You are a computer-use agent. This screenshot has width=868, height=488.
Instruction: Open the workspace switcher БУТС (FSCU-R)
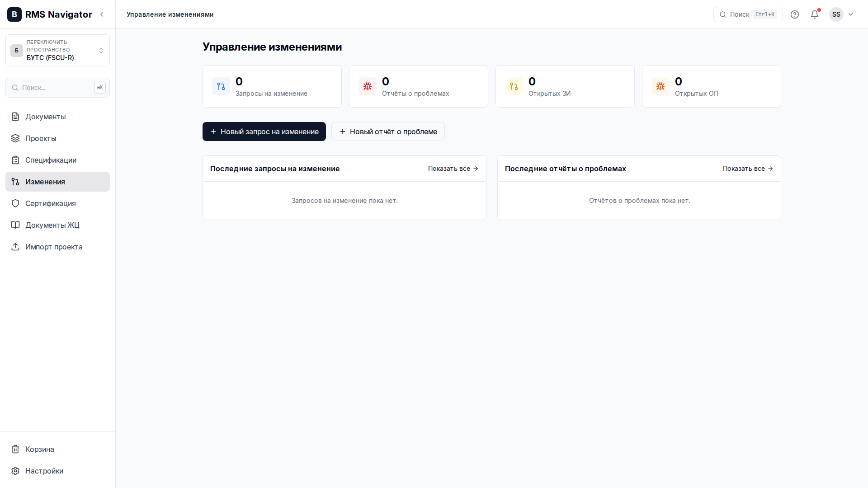[x=57, y=50]
